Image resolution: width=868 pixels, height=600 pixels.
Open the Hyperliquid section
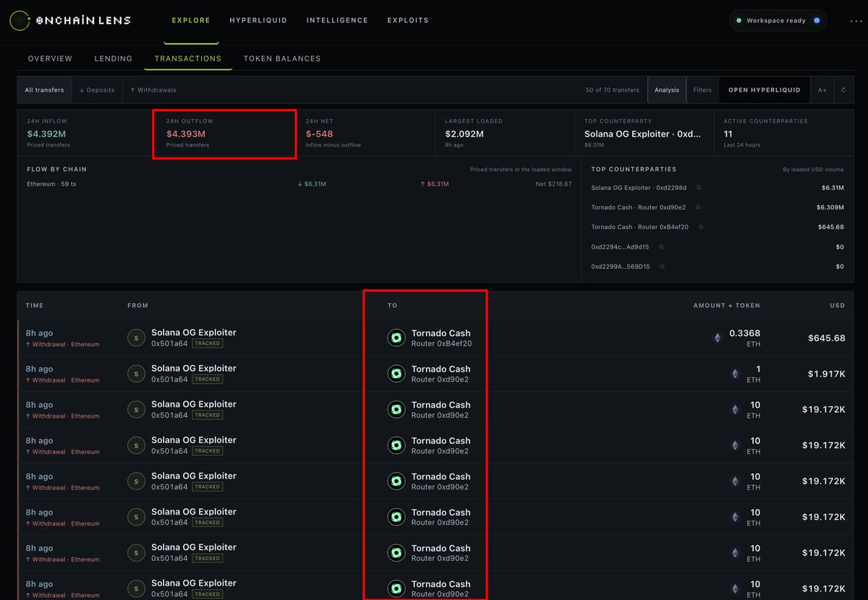pyautogui.click(x=258, y=20)
